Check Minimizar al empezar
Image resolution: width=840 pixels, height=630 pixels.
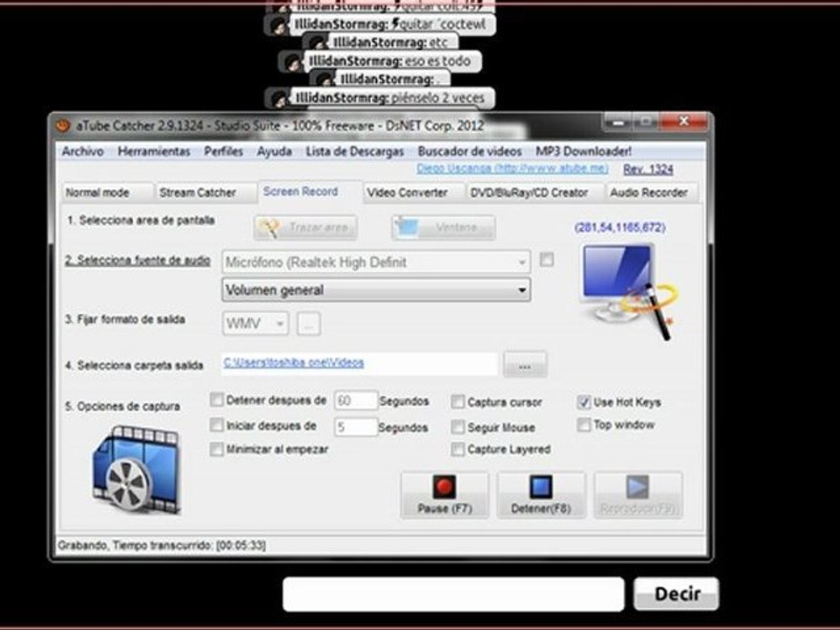(217, 449)
